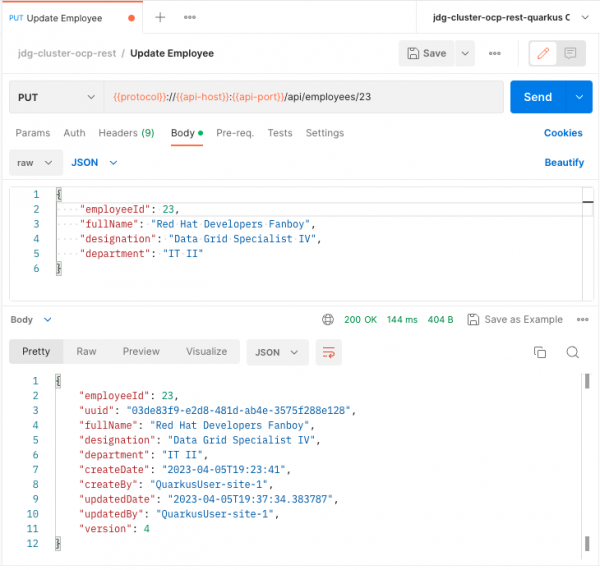Click the request URL input field

click(x=300, y=97)
